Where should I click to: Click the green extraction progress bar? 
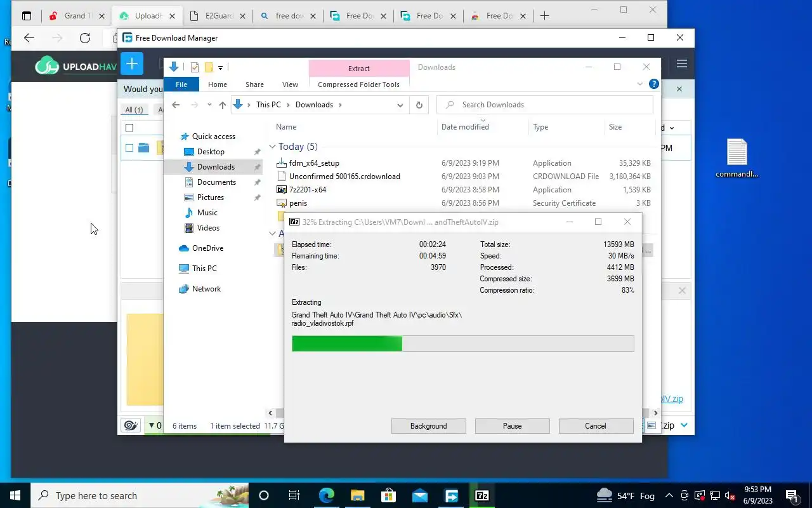[x=462, y=344]
